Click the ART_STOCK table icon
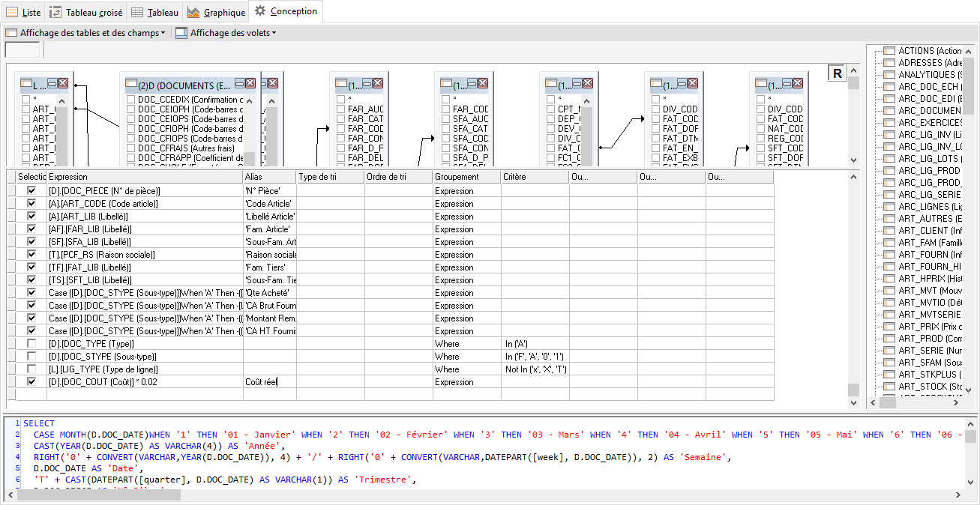The image size is (980, 505). click(x=889, y=387)
